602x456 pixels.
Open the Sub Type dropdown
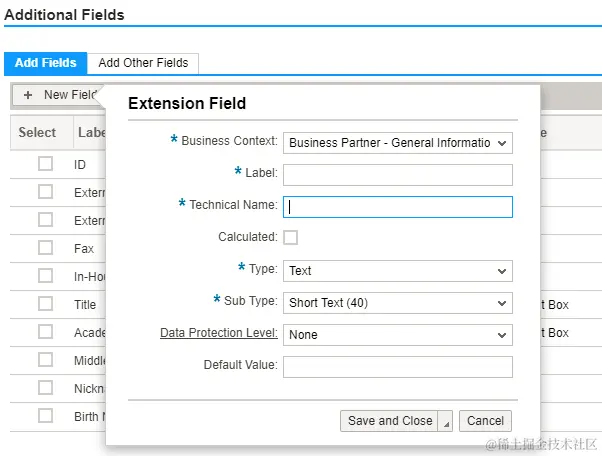click(x=397, y=302)
